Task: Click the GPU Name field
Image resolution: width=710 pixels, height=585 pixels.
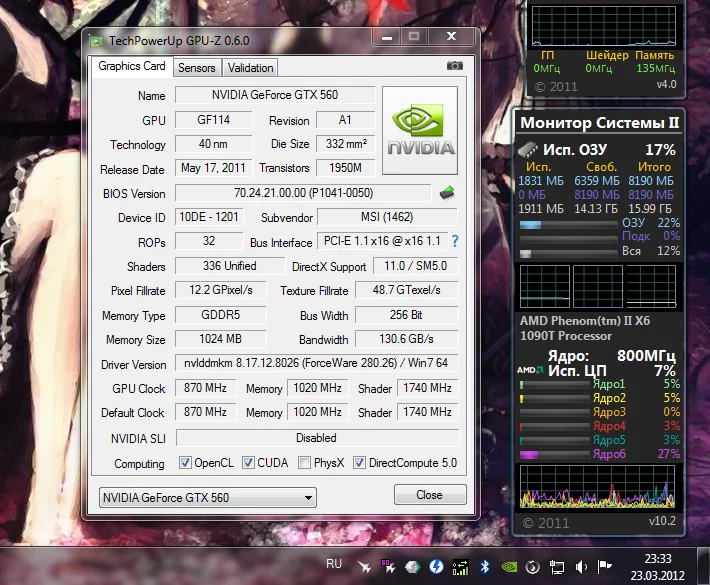Action: pos(275,95)
